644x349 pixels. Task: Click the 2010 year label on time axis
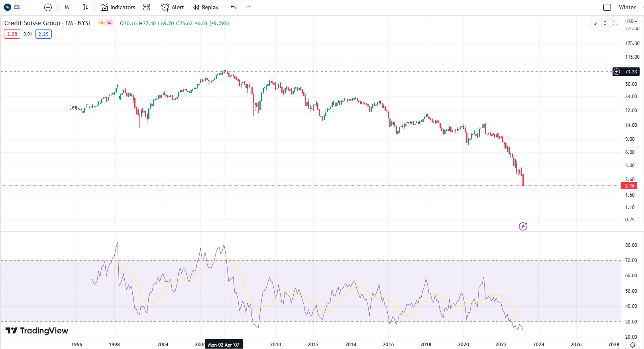pos(275,345)
